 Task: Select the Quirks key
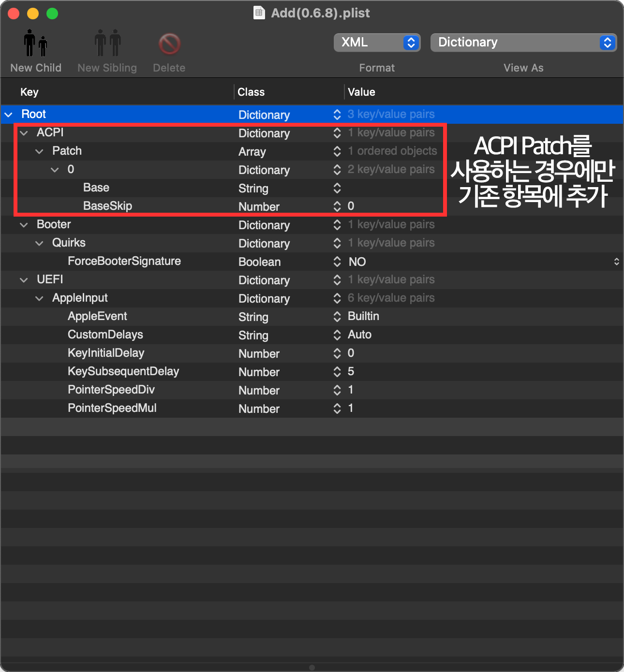pyautogui.click(x=69, y=243)
